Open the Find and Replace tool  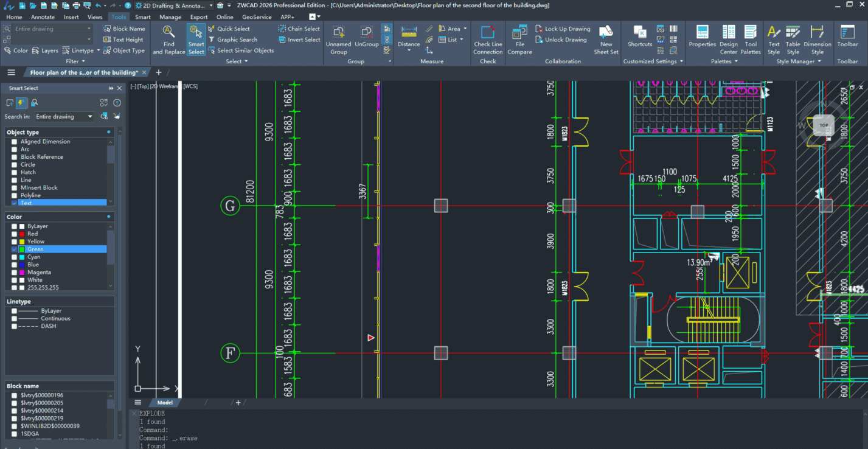pyautogui.click(x=168, y=40)
